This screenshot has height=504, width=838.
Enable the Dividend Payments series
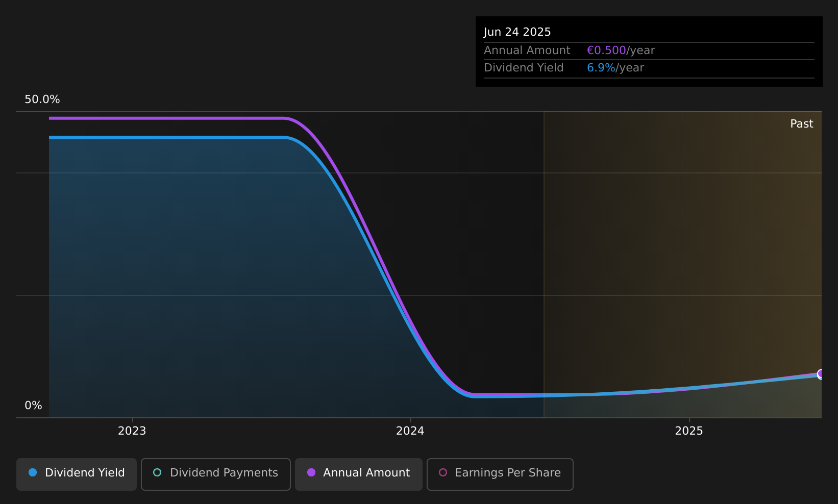click(216, 474)
